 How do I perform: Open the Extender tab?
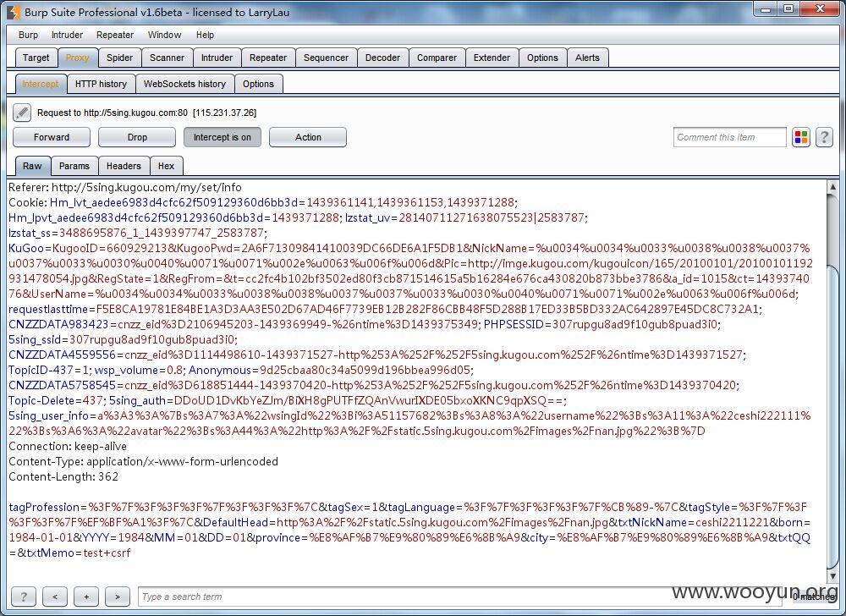pos(492,58)
